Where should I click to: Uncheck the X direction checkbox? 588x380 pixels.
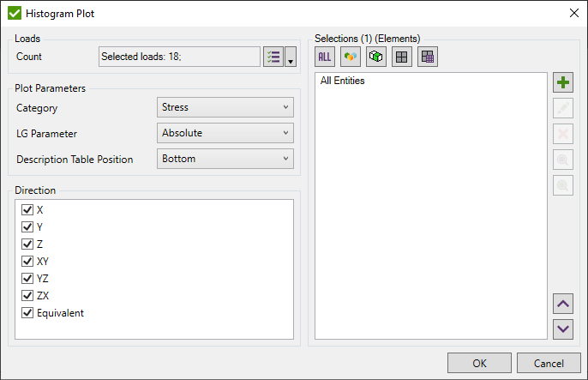[27, 209]
